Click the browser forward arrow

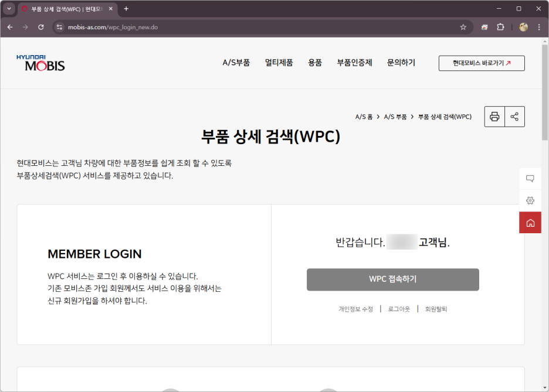tap(25, 28)
